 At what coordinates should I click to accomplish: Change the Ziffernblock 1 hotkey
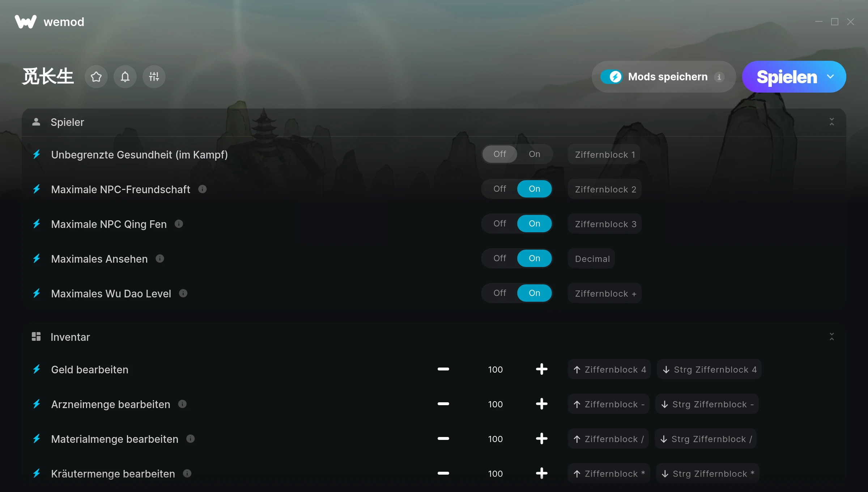click(x=604, y=154)
